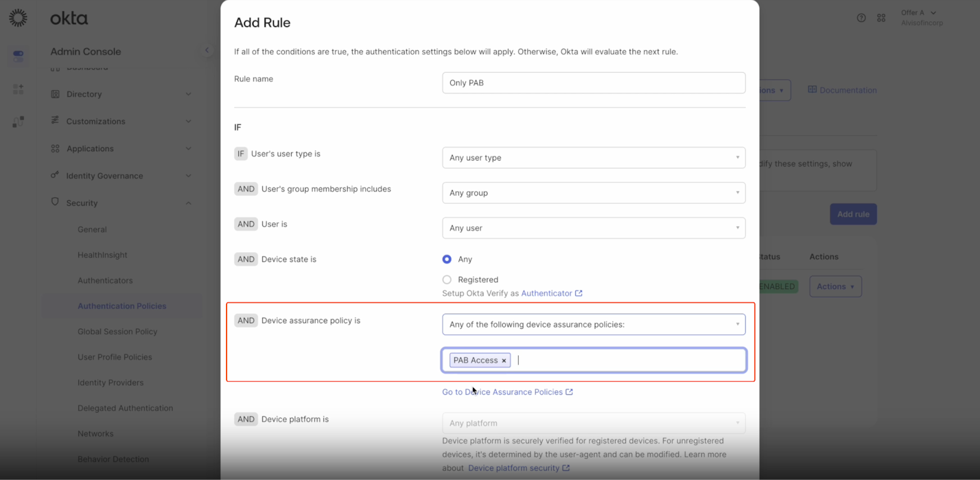Open the Any group dropdown
This screenshot has width=980, height=480.
(593, 193)
